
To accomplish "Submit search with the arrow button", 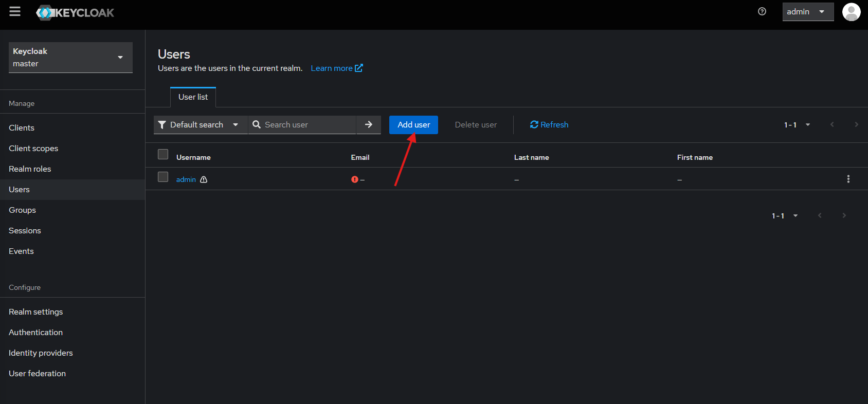I will [x=368, y=124].
